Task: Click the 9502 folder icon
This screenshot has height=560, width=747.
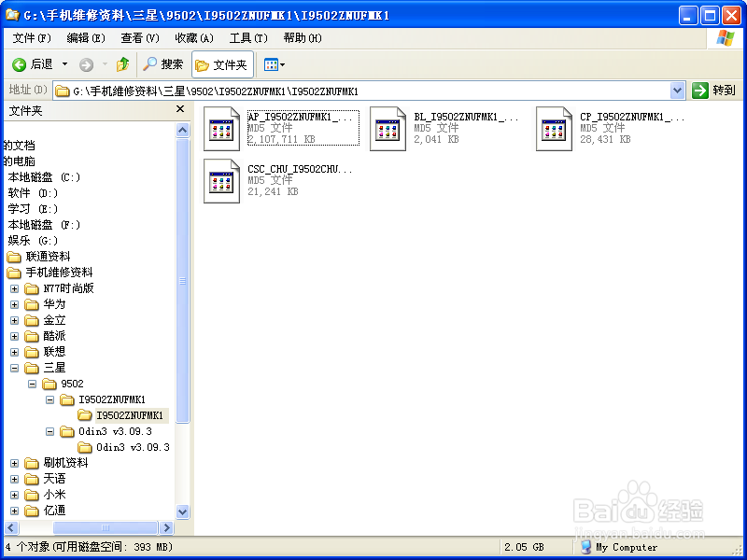Action: [x=49, y=384]
